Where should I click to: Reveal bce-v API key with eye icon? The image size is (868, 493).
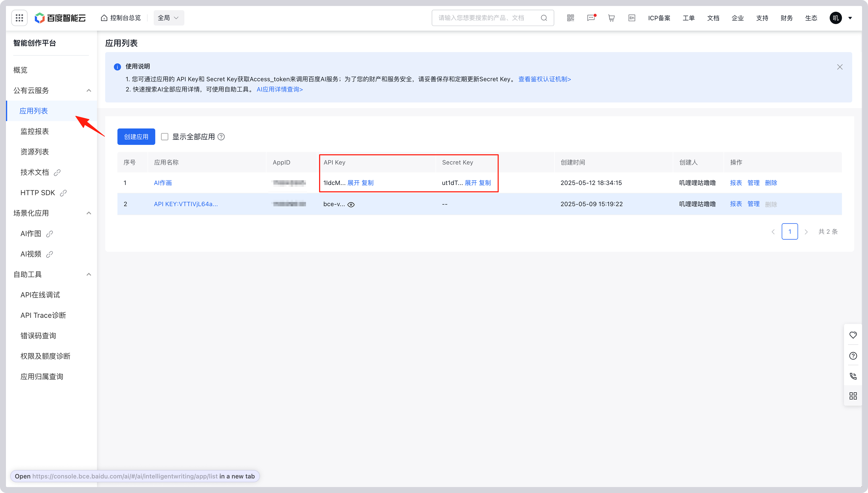(x=351, y=204)
